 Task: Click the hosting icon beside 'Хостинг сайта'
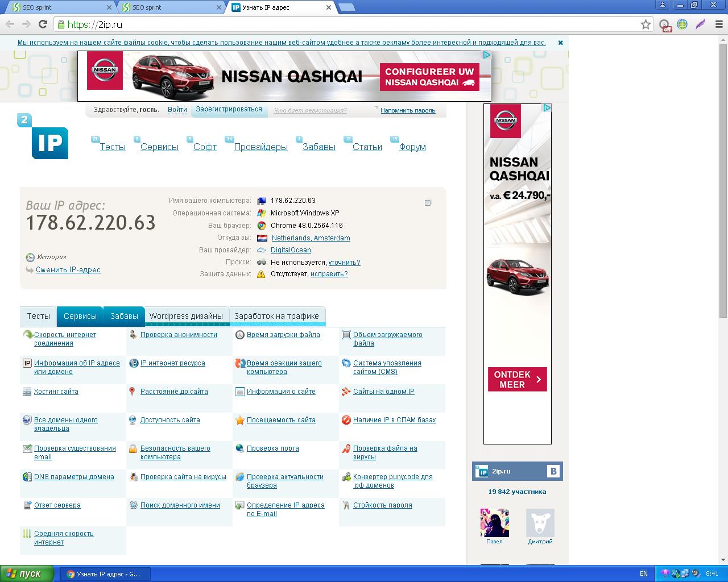click(x=27, y=392)
